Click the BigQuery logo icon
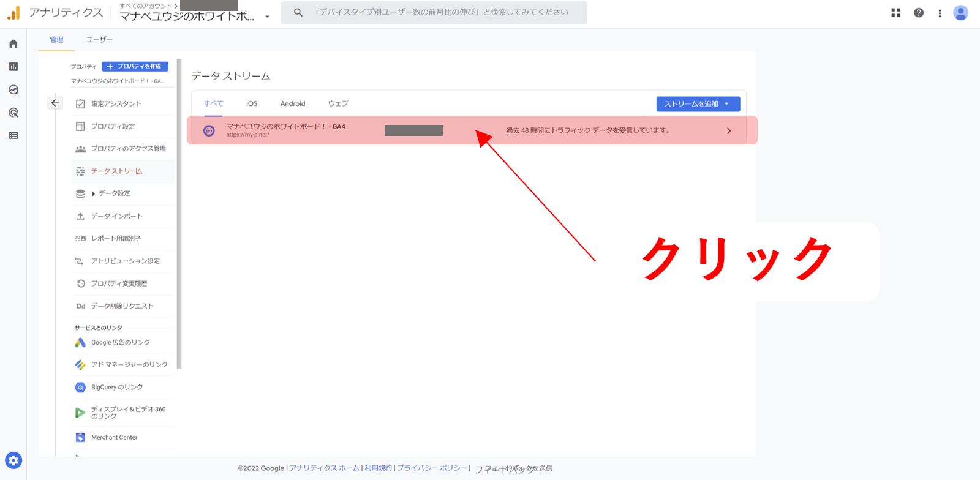 click(x=80, y=388)
